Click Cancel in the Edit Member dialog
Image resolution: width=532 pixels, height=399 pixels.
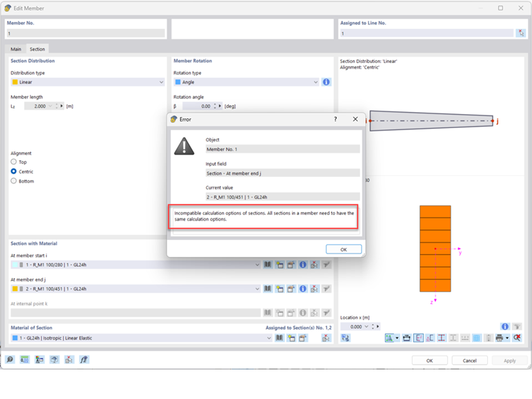click(470, 360)
